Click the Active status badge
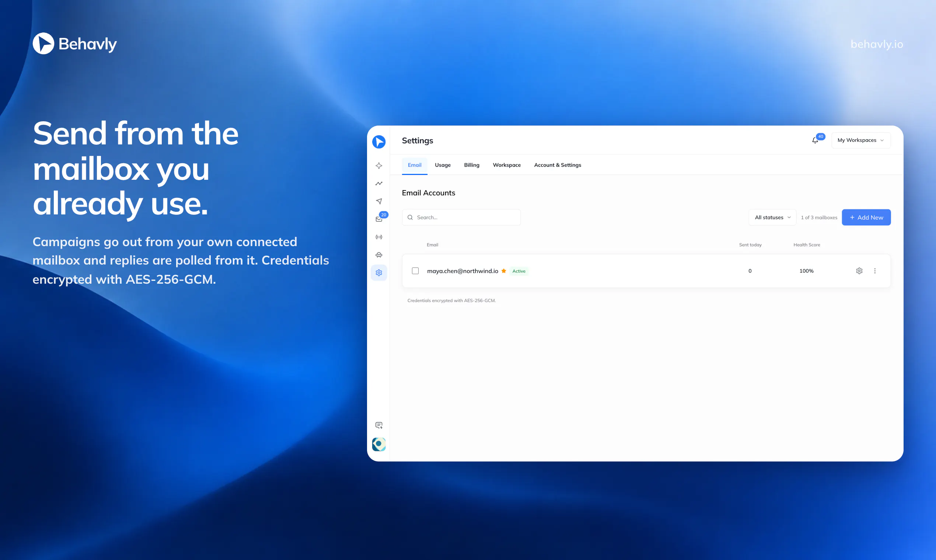 (x=518, y=271)
